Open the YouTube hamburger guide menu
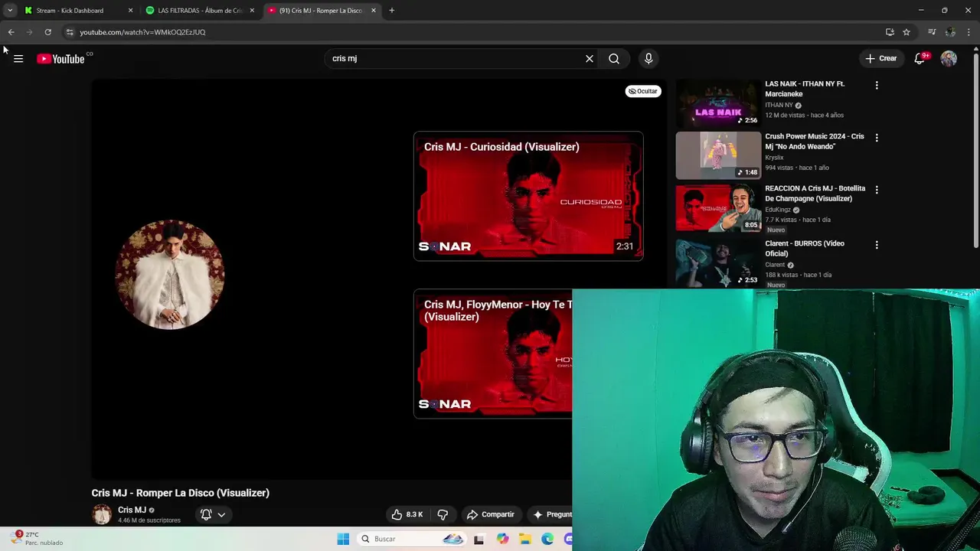This screenshot has width=980, height=551. 18,59
